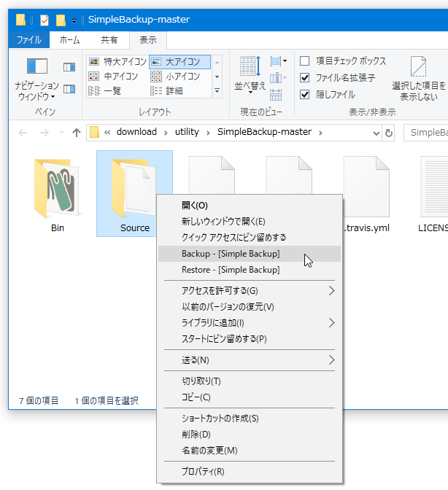
Task: Click the add columns icon
Action: click(x=278, y=78)
